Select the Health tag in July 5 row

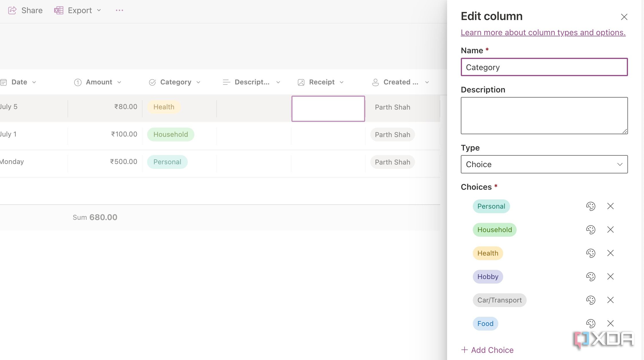point(164,107)
